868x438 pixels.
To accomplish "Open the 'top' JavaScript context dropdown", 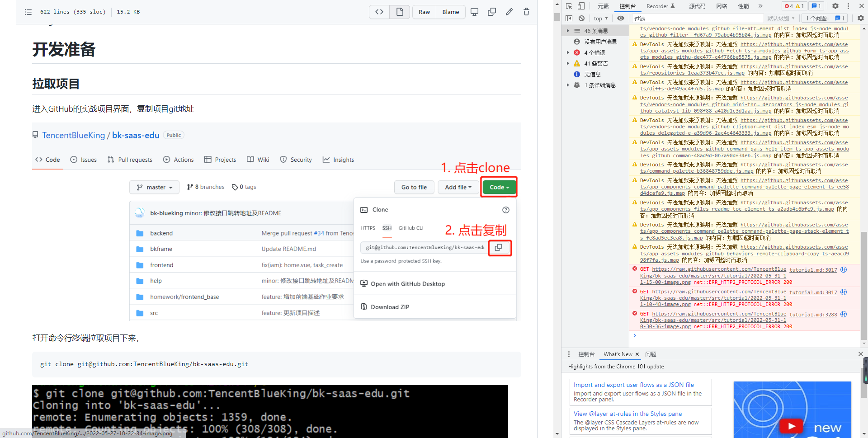I will tap(601, 19).
